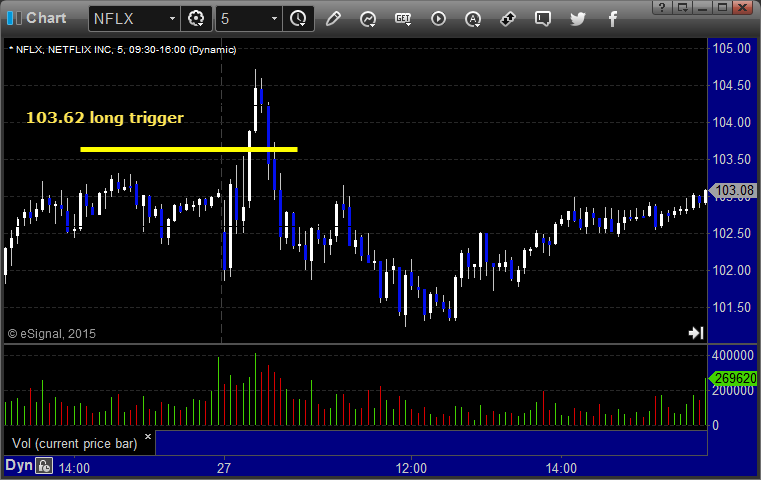Share chart via Facebook icon
Viewport: 761px width, 480px height.
(x=613, y=19)
